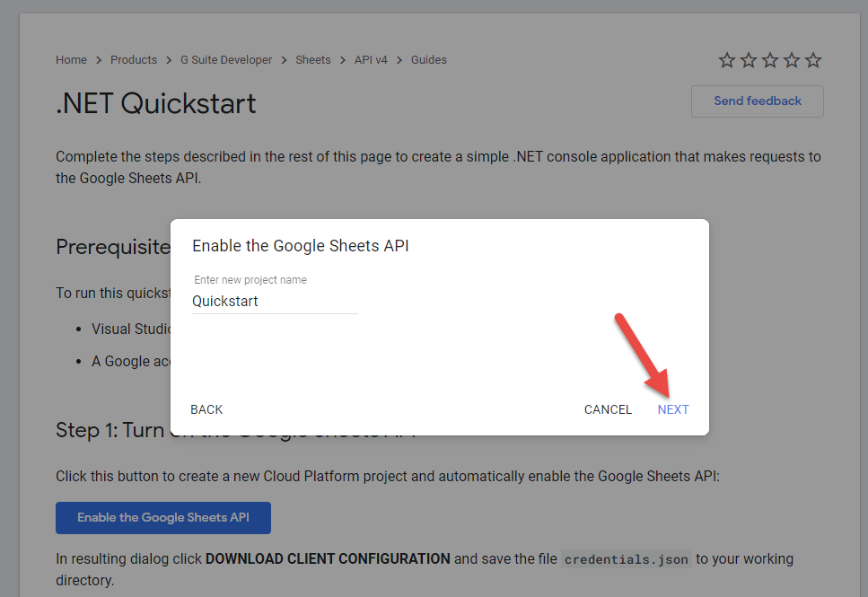Click the DOWNLOAD CLIENT CONFIGURATION bold text
Image resolution: width=868 pixels, height=597 pixels.
(328, 558)
